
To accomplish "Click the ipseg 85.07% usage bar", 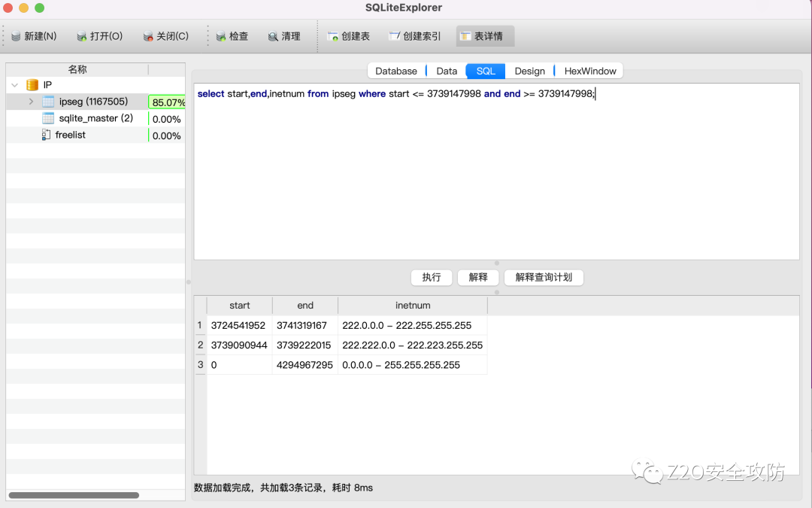I will (x=167, y=102).
